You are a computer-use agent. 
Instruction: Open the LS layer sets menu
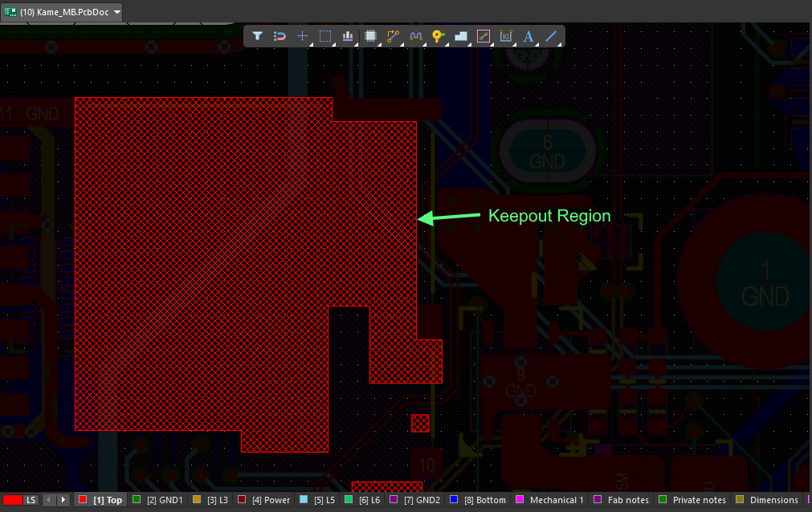(x=31, y=500)
